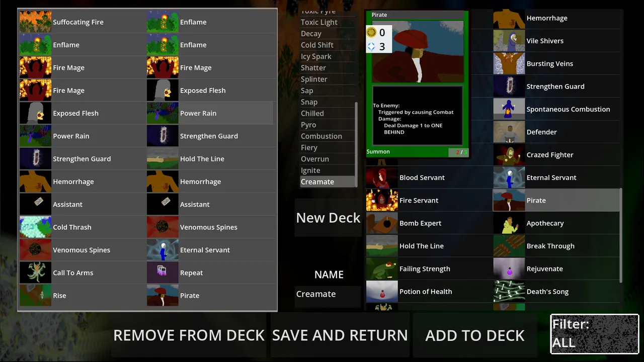The image size is (644, 362).
Task: Click the Potion of Health card icon
Action: 382,292
